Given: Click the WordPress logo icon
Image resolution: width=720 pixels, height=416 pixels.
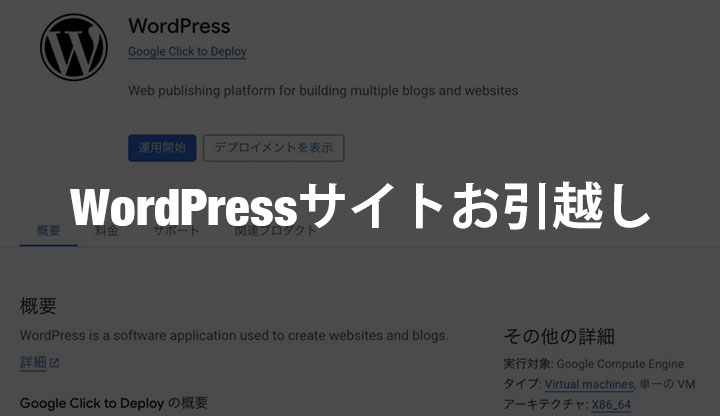Looking at the screenshot, I should tap(74, 47).
